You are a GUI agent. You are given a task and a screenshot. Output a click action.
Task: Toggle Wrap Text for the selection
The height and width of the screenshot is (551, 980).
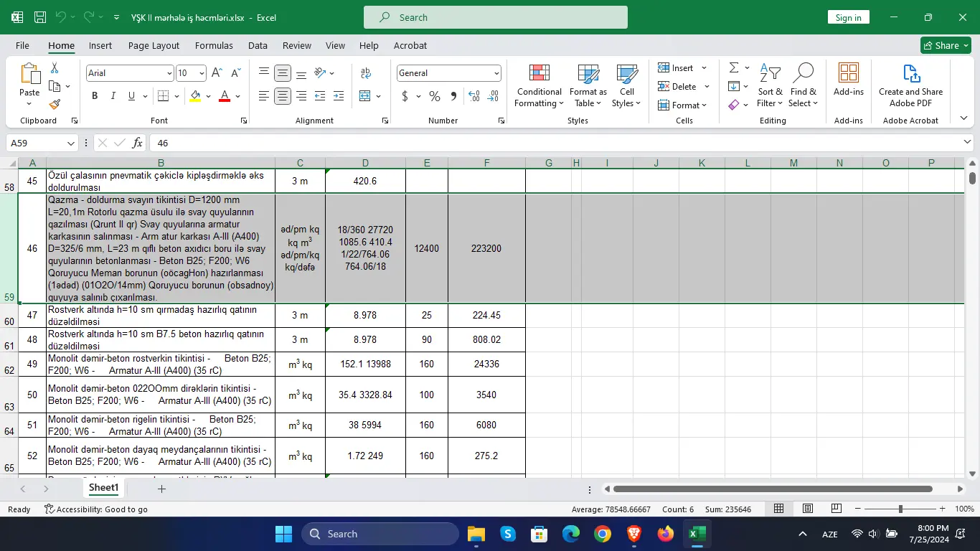point(366,73)
